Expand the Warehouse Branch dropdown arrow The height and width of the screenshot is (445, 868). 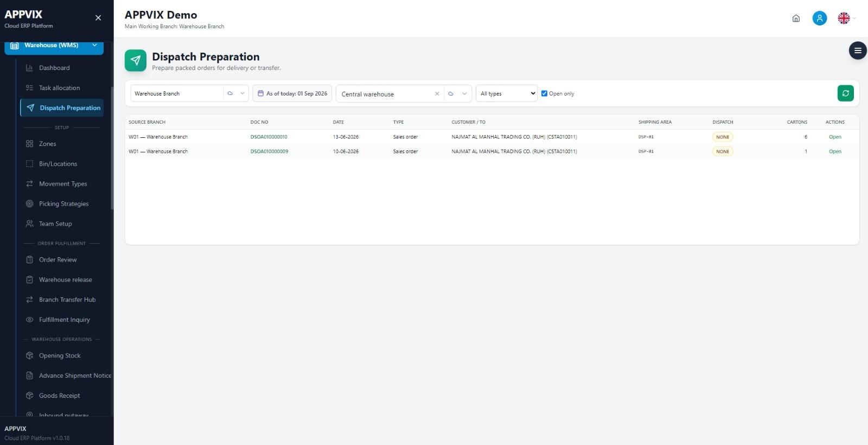coord(242,93)
